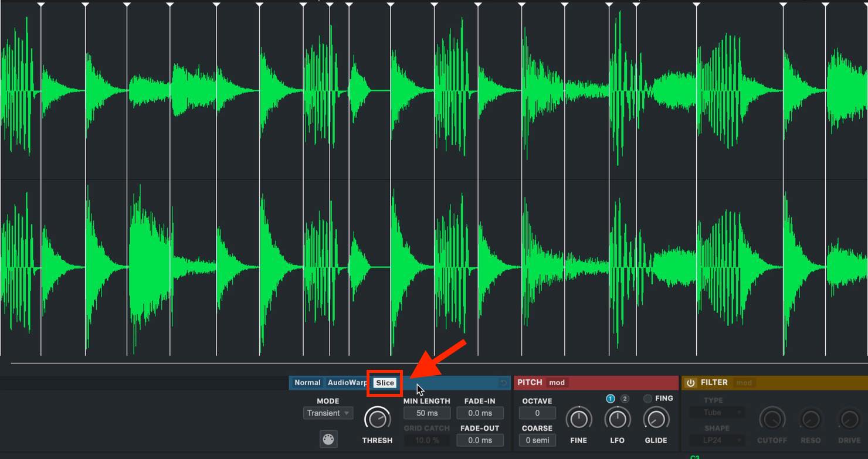Click the filter CUTOFF knob
This screenshot has width=868, height=459.
772,419
